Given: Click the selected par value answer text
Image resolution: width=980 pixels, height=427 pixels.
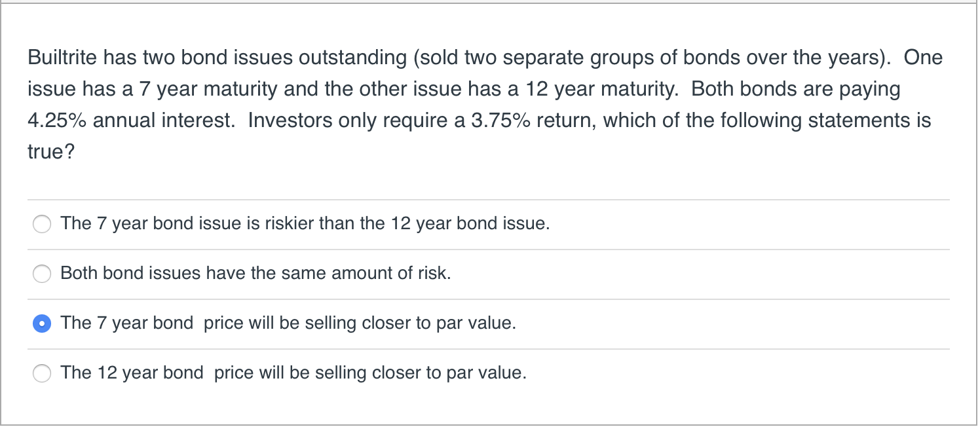Looking at the screenshot, I should click(288, 323).
